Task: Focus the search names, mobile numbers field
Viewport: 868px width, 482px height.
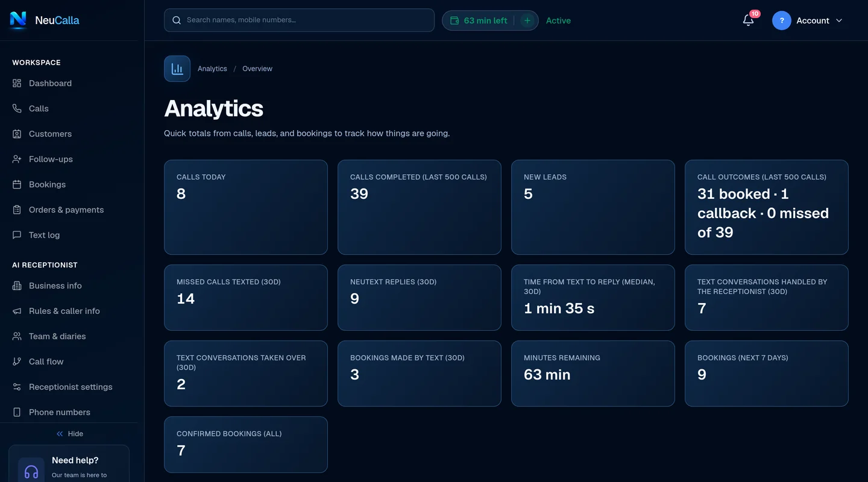Action: pyautogui.click(x=299, y=20)
